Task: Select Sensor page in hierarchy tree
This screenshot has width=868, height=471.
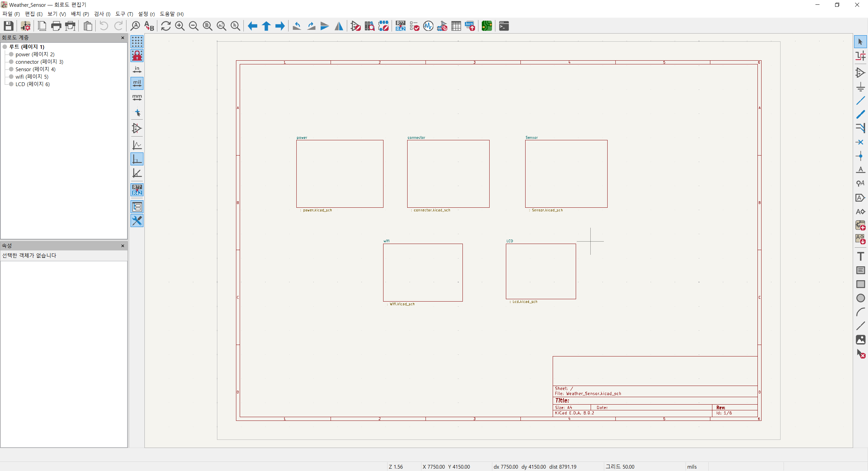Action: [x=35, y=69]
